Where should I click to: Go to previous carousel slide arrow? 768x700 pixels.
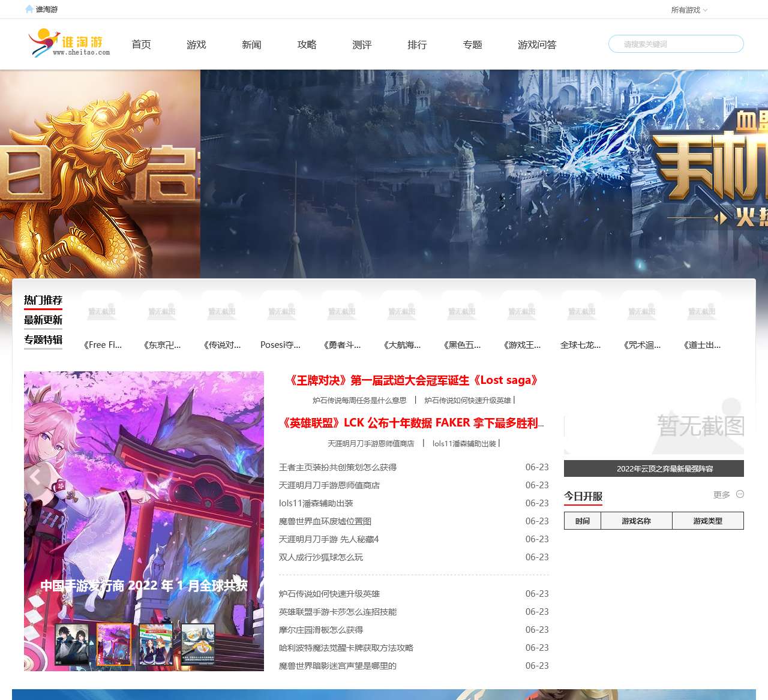[36, 477]
